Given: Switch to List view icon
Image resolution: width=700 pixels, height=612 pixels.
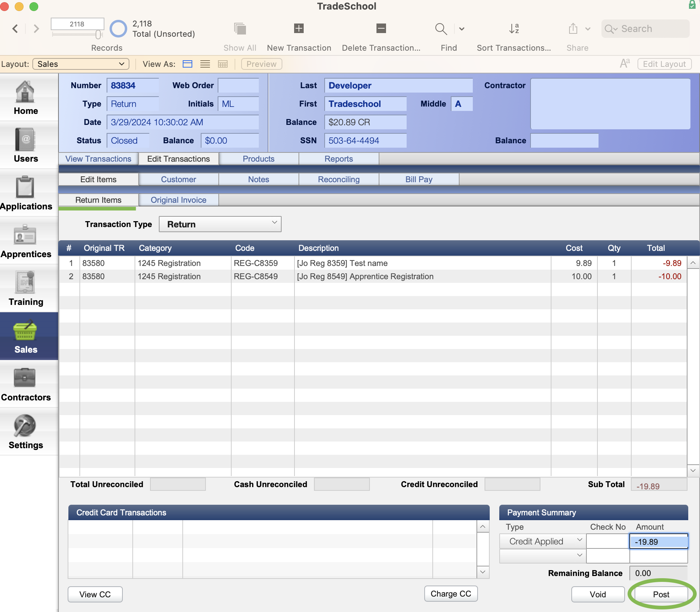Looking at the screenshot, I should [205, 64].
